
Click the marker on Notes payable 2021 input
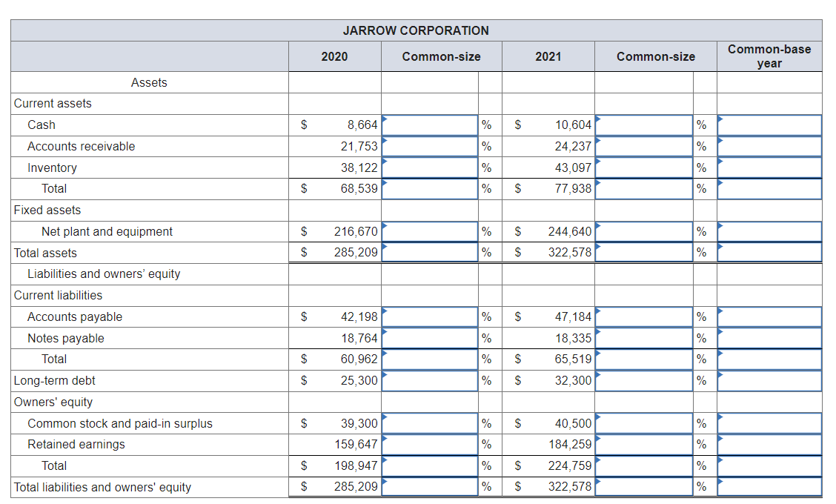tap(598, 333)
